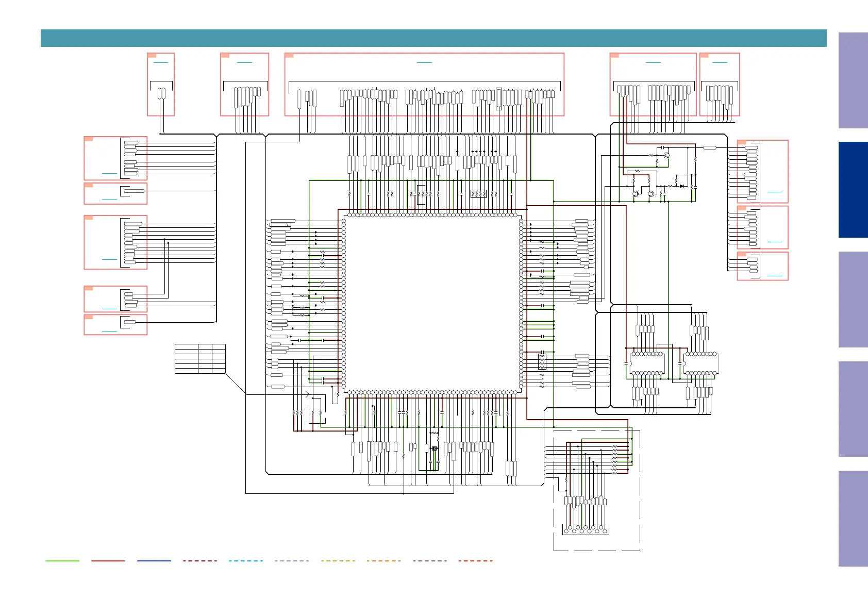The width and height of the screenshot is (868, 614).
Task: Follow the link in the uppermost left-column connector box
Action: (x=110, y=174)
